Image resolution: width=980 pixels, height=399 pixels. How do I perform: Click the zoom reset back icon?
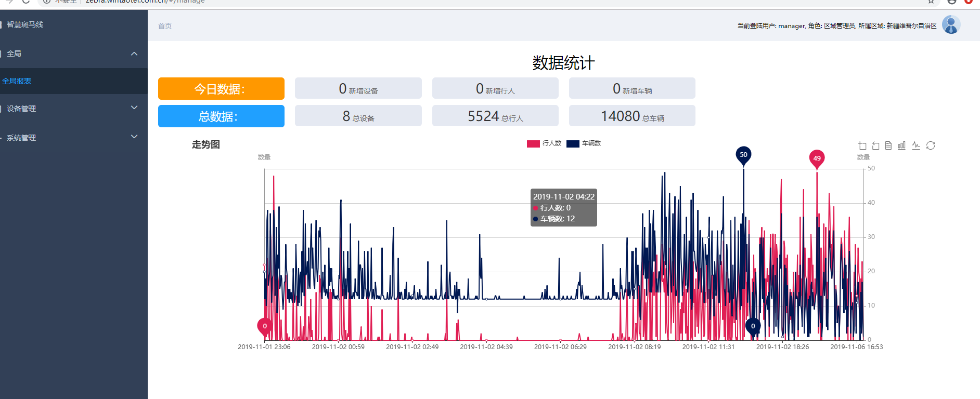point(875,145)
